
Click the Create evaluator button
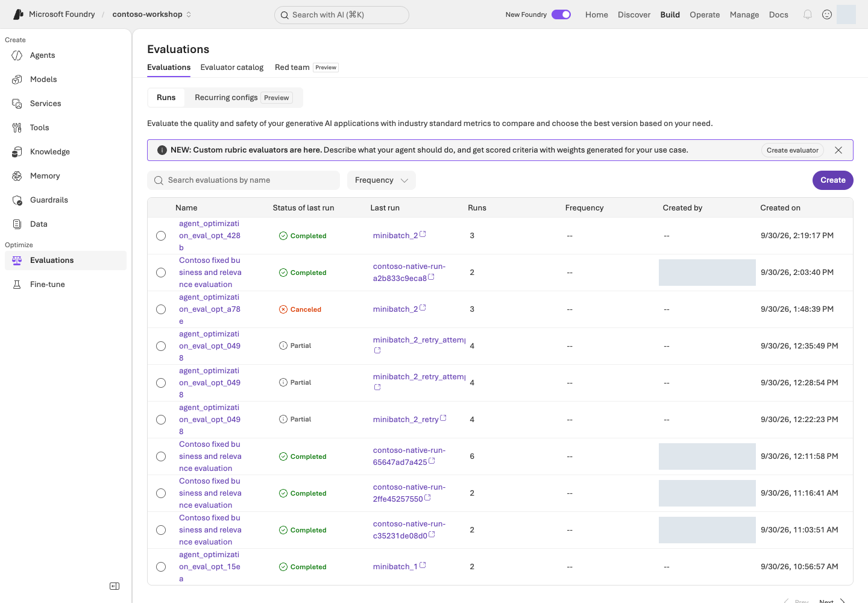coord(793,150)
